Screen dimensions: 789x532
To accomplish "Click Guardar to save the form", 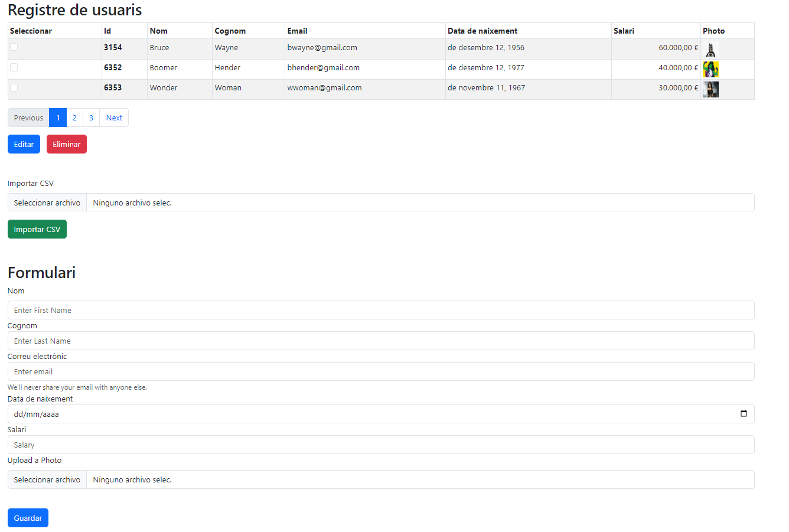I will [x=28, y=518].
